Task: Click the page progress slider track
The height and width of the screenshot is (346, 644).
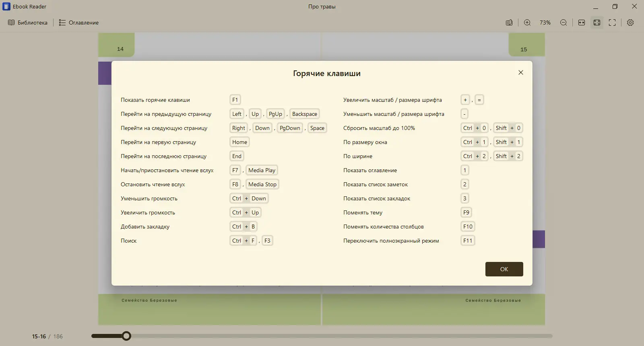Action: tap(322, 336)
